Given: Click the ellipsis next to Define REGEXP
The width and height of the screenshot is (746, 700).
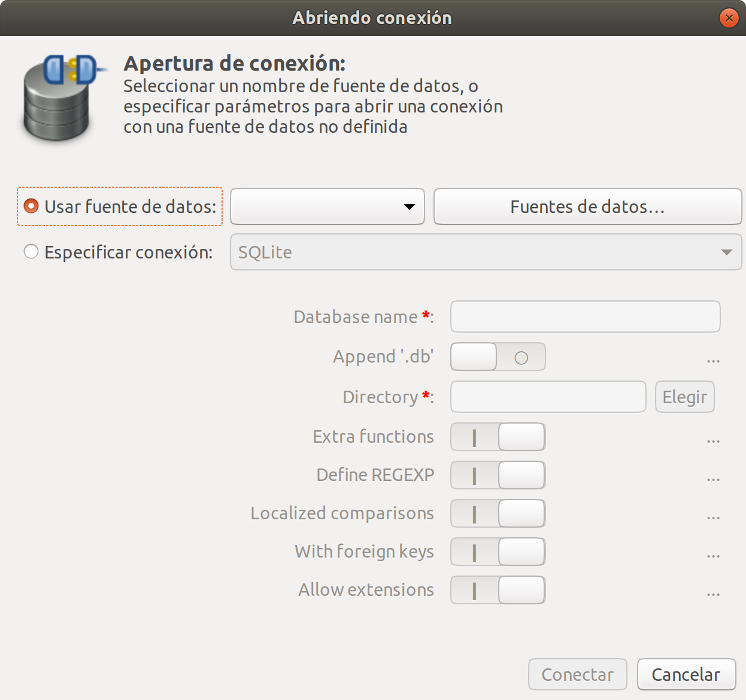Looking at the screenshot, I should tap(713, 479).
